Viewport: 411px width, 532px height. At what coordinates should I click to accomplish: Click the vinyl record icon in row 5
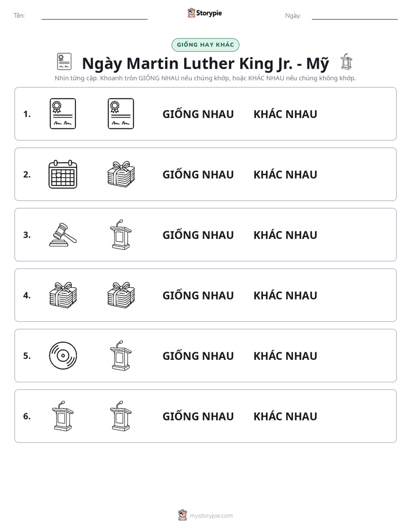click(x=63, y=356)
